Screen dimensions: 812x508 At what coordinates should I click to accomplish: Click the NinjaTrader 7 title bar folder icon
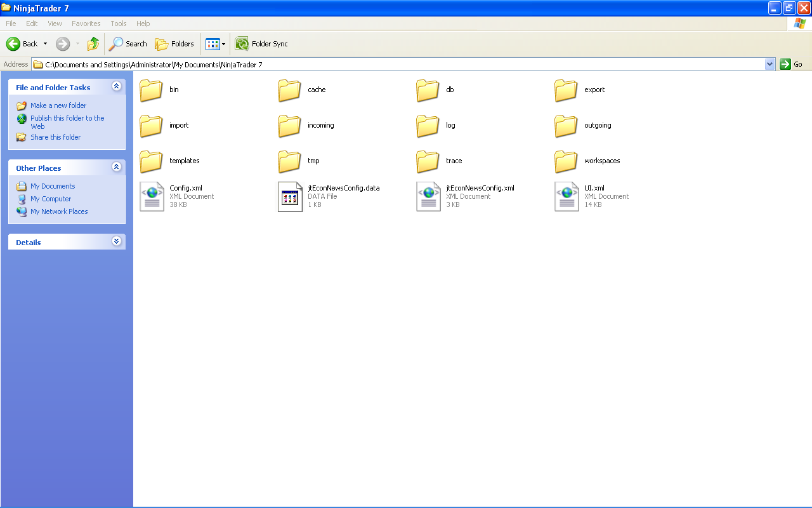6,8
